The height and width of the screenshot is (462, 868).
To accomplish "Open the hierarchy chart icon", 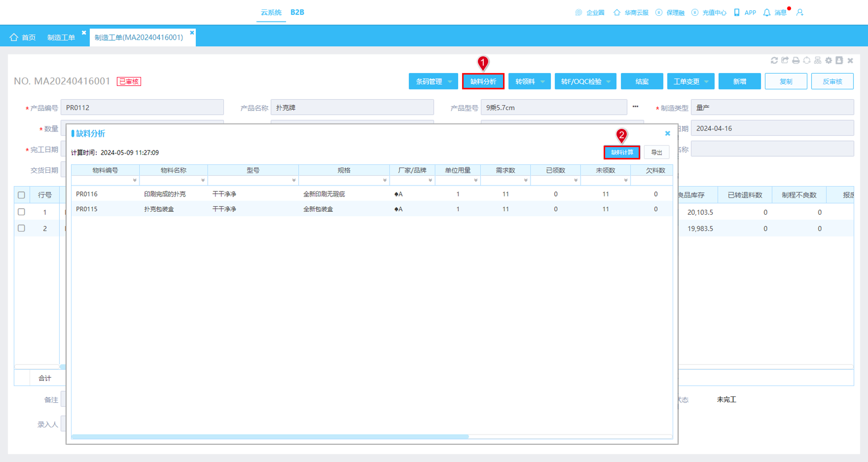I will click(x=818, y=60).
